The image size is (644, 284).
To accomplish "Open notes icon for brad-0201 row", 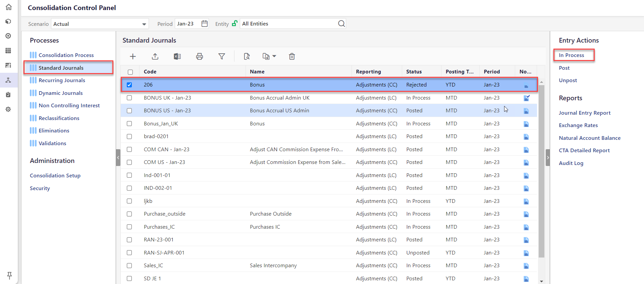I will pyautogui.click(x=526, y=137).
